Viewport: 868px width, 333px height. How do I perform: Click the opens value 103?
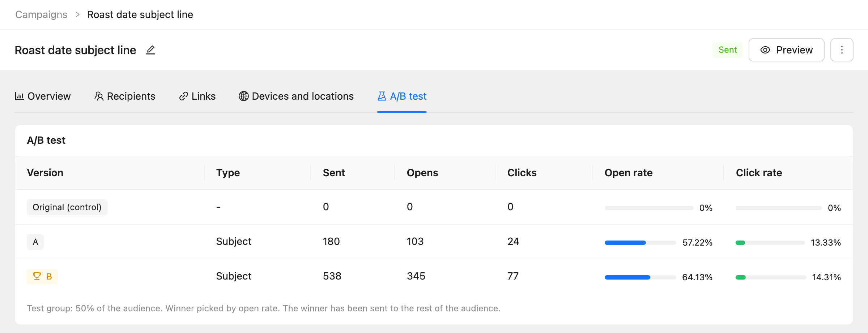tap(415, 241)
